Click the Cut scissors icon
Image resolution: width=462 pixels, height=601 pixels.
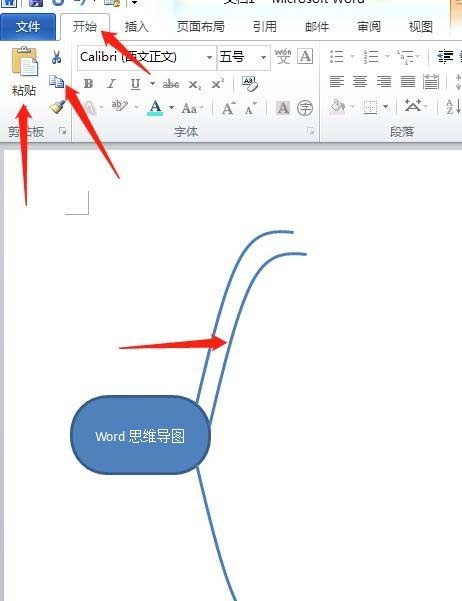coord(56,57)
